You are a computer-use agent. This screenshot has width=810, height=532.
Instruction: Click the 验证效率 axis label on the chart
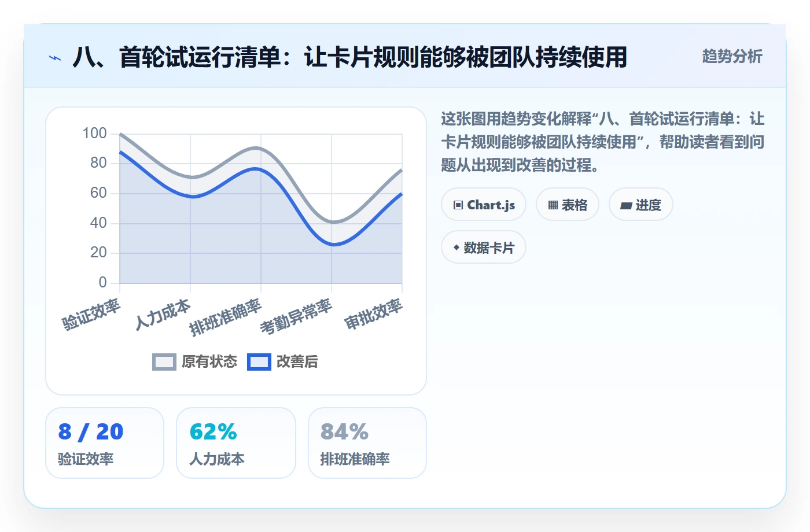[x=91, y=315]
